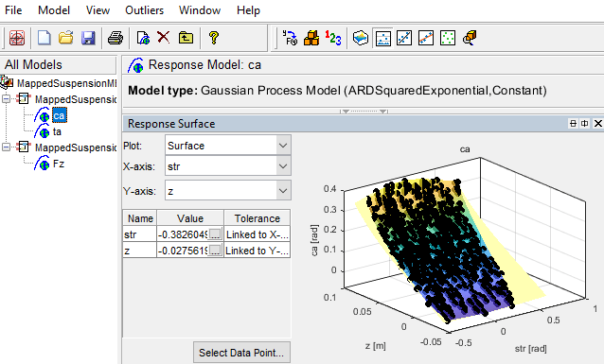Click the Tolerance column header

(257, 218)
